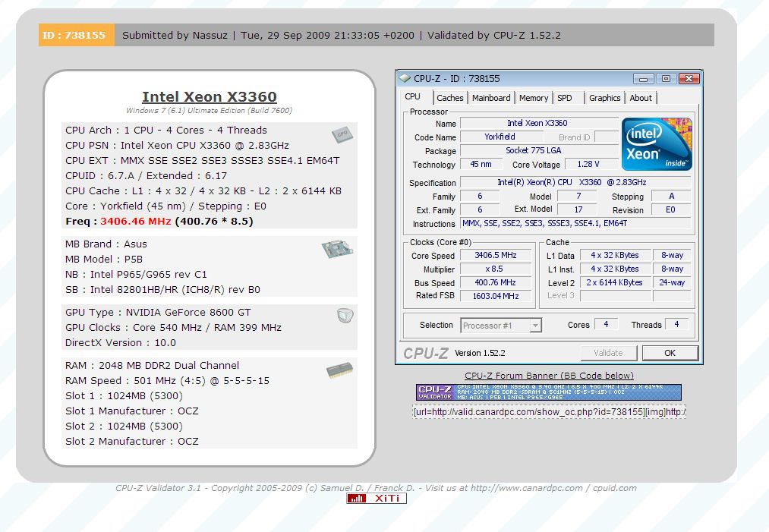Click the Rated FSB 1603.04 MHz field
Viewport: 769px width, 532px height.
pos(496,296)
